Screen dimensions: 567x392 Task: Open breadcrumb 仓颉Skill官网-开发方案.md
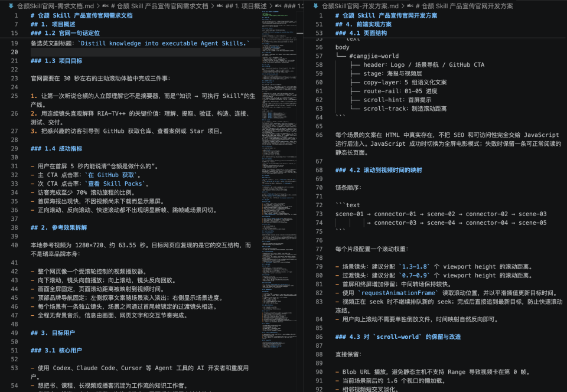tap(360, 6)
